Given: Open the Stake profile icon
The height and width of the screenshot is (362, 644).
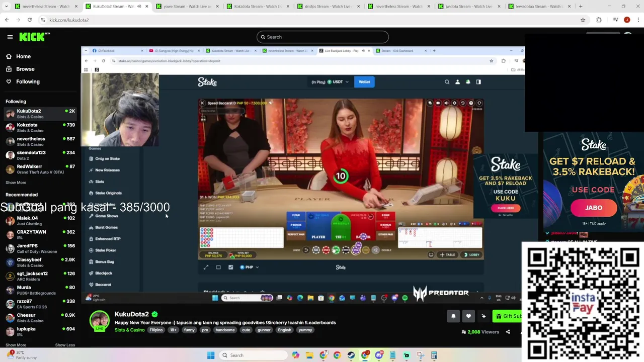Looking at the screenshot, I should (x=457, y=82).
